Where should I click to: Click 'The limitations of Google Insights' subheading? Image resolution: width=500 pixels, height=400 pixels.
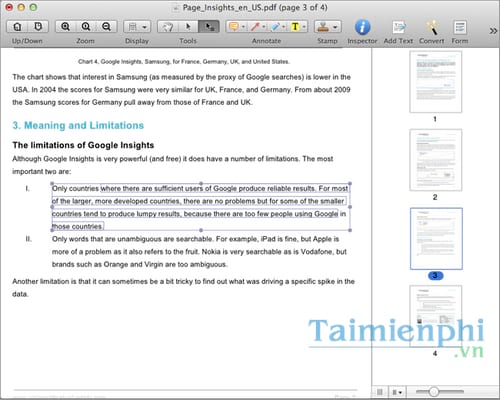[83, 145]
